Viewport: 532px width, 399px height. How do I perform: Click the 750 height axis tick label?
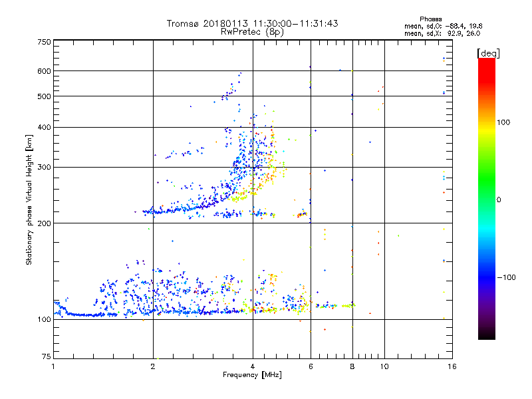point(44,42)
